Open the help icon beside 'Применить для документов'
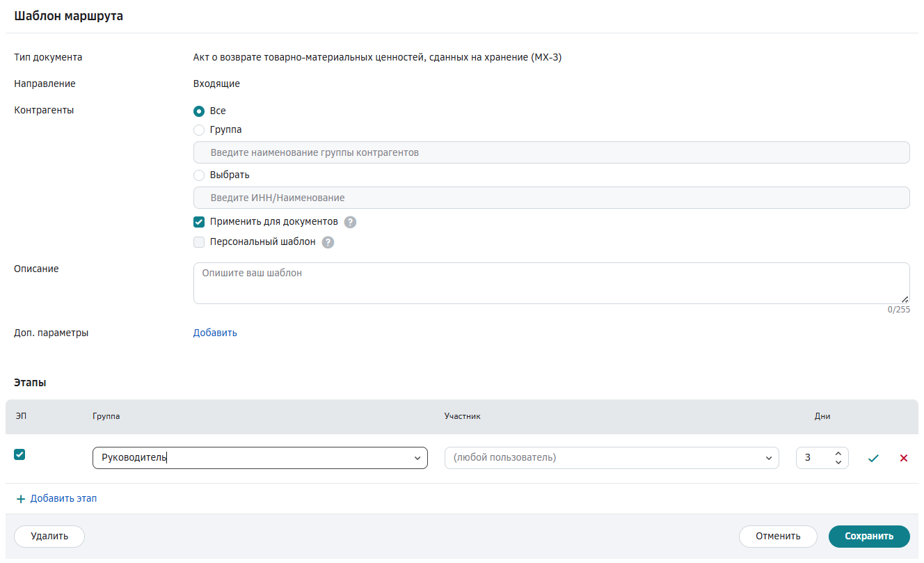The width and height of the screenshot is (924, 563). click(x=351, y=222)
